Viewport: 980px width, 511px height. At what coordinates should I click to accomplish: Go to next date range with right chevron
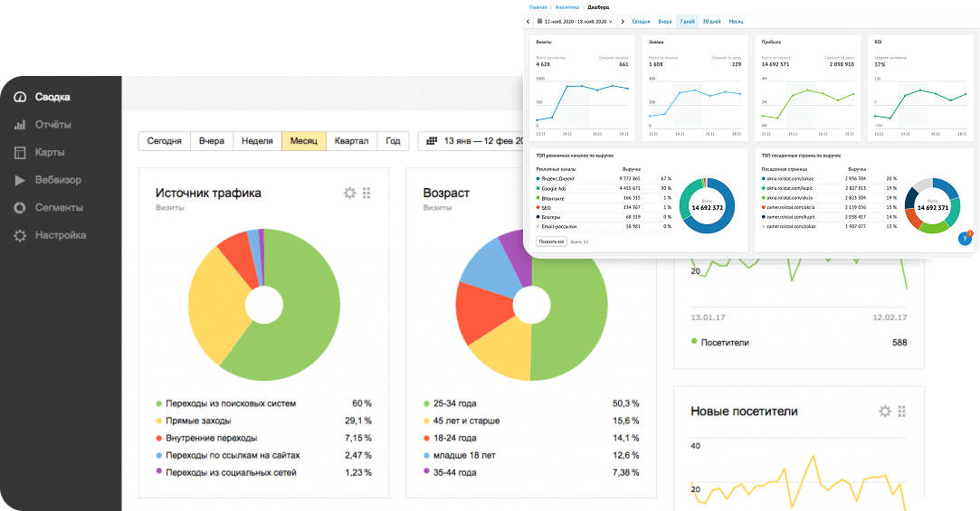[x=623, y=21]
